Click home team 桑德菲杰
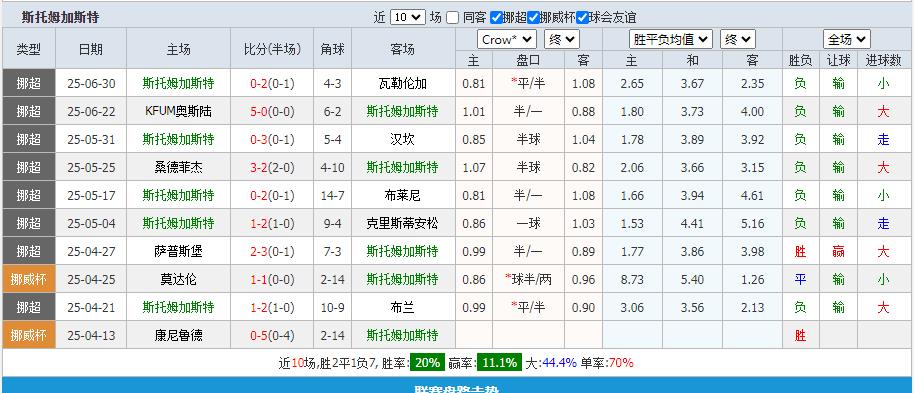914x393 pixels. point(178,167)
